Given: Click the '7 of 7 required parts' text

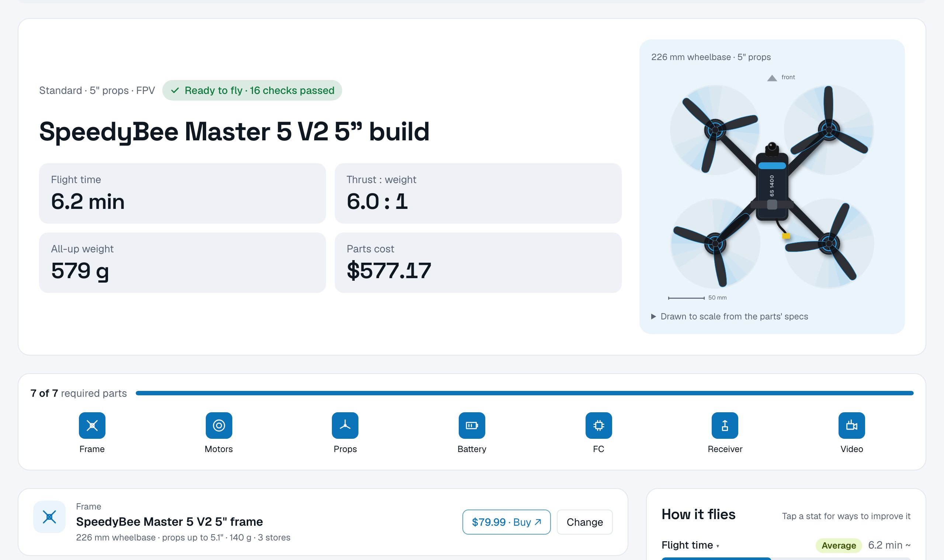Looking at the screenshot, I should (x=79, y=393).
